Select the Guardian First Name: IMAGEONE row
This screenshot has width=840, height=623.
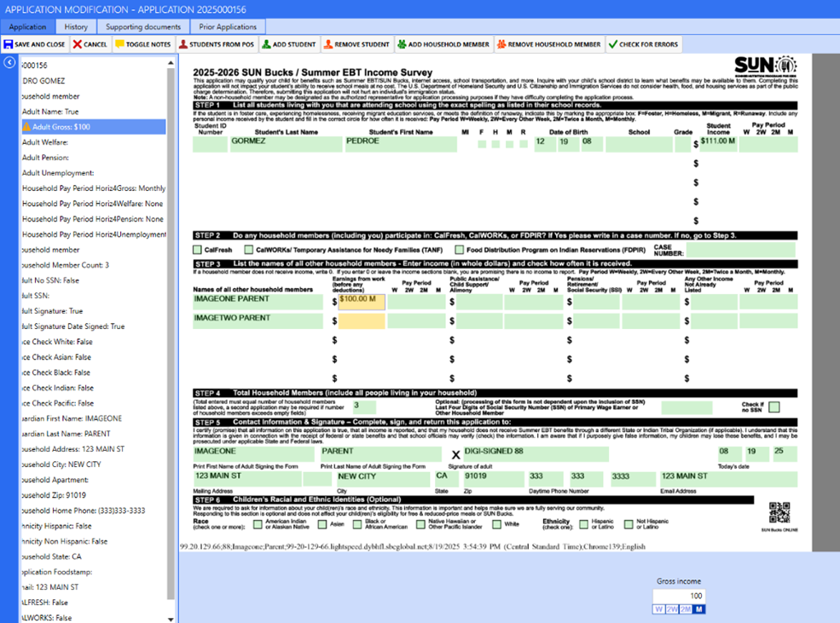[93, 418]
